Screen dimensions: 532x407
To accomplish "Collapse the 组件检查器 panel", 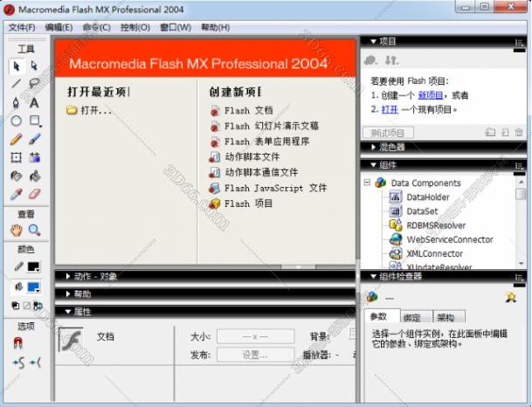I will (374, 276).
